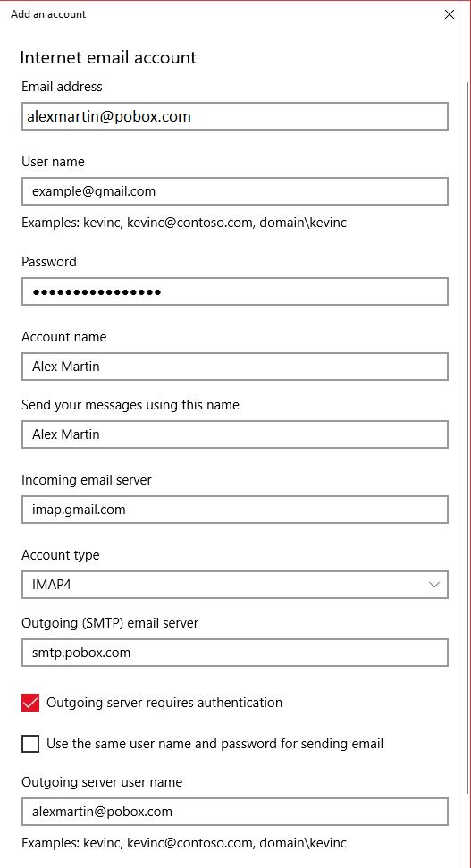Select the Password field
Screen dimensions: 471x868
[235, 291]
